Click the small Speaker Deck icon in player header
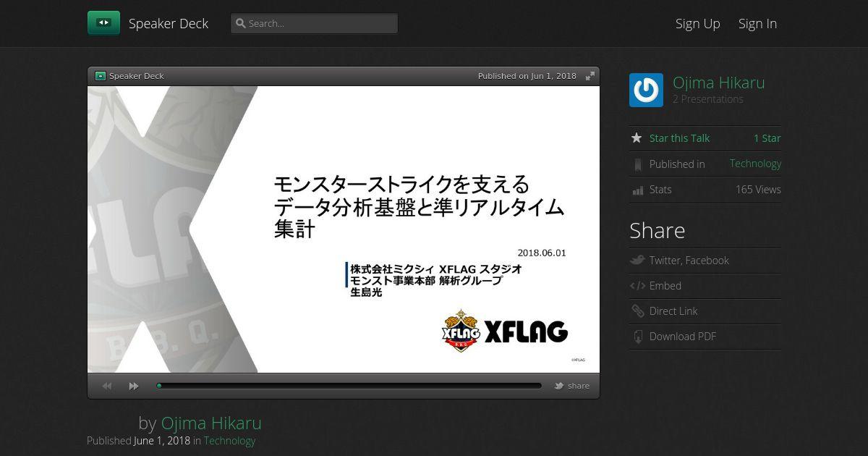Screen dimensions: 868x456 [101, 76]
